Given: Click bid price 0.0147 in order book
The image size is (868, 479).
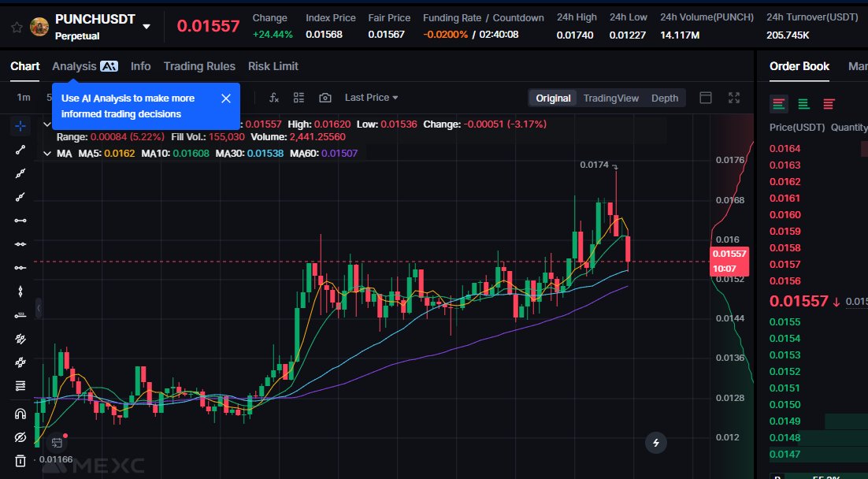Looking at the screenshot, I should (785, 454).
